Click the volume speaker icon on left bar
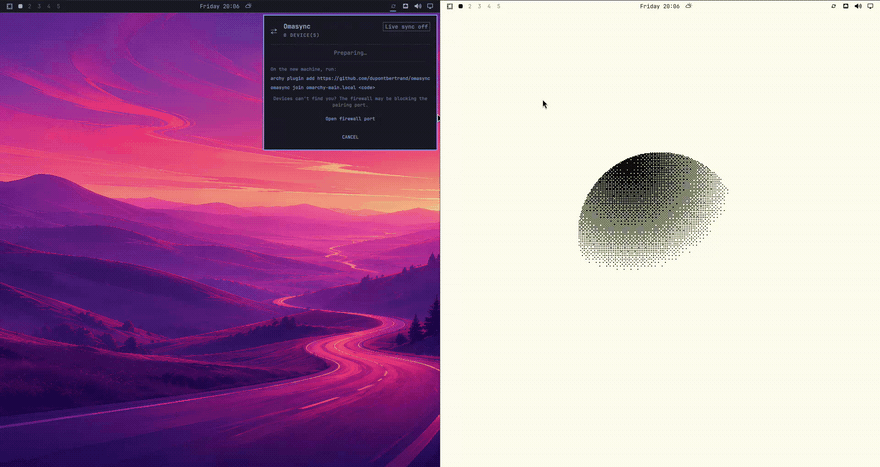880x467 pixels. click(418, 6)
